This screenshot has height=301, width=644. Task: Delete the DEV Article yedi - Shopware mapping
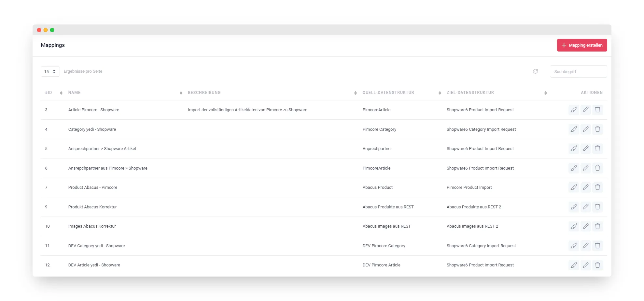tap(597, 265)
